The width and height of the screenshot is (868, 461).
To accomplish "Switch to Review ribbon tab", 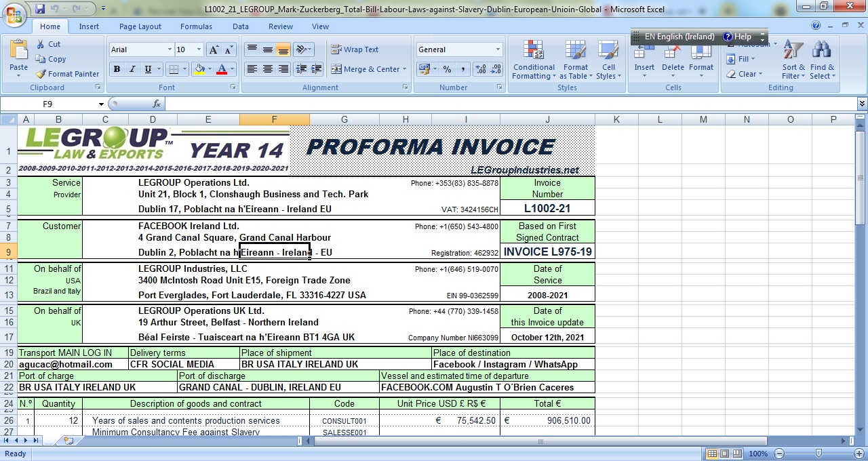I will point(281,26).
